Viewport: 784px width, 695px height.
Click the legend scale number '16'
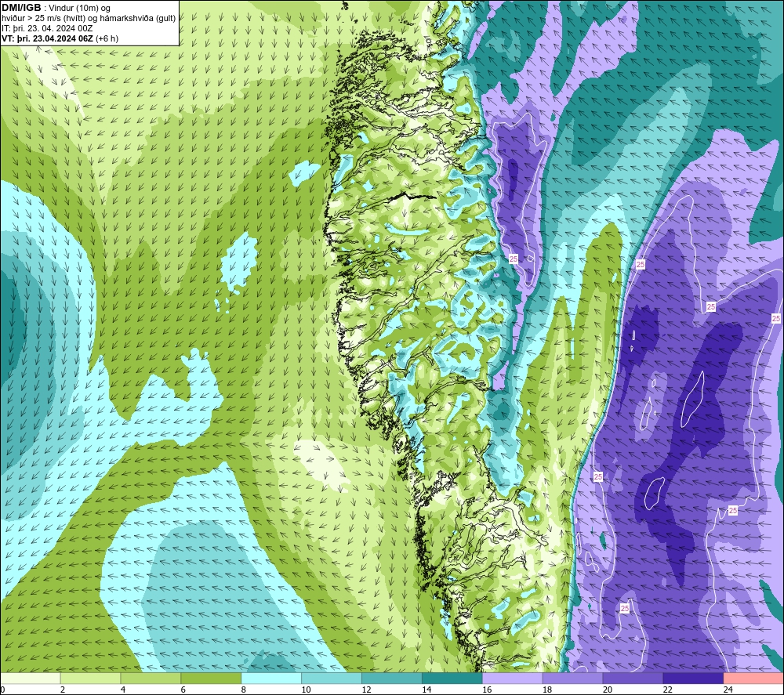[487, 690]
